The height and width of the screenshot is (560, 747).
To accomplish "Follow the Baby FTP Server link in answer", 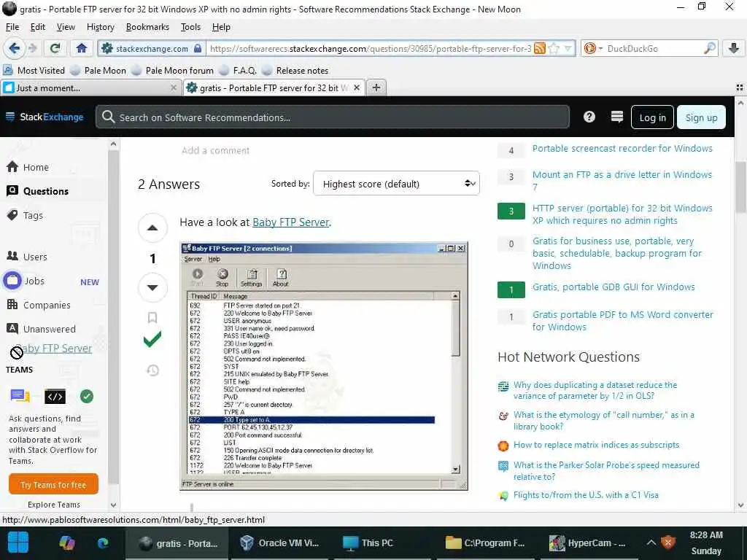I will click(290, 222).
